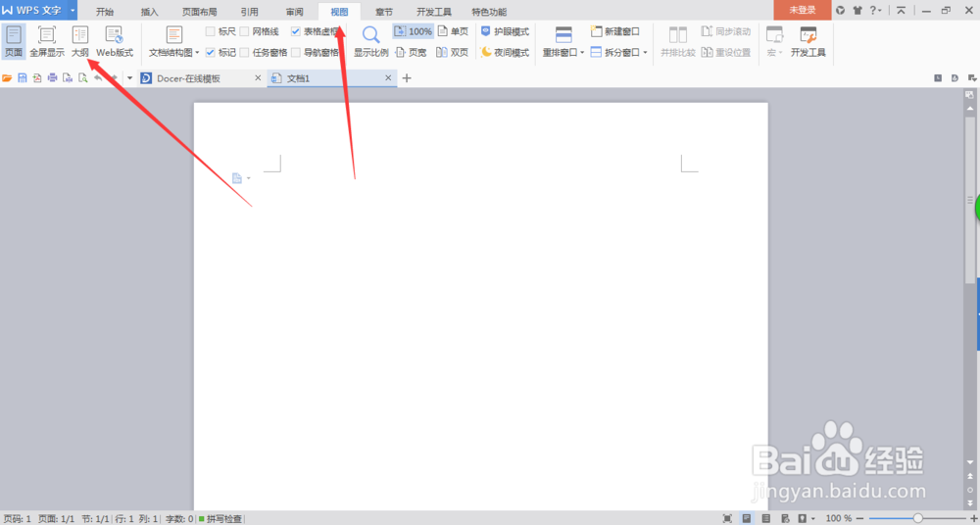Click the zoom slider handle
This screenshot has width=980, height=525.
[917, 519]
